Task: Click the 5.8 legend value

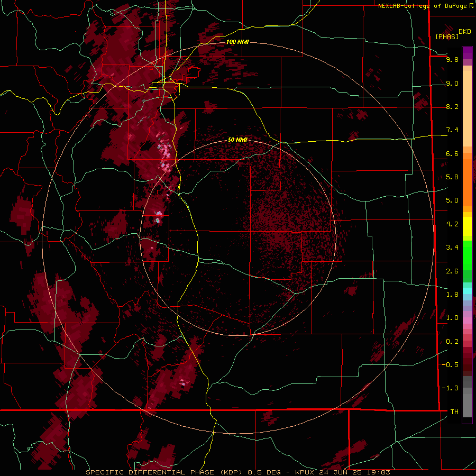Action: 452,177
